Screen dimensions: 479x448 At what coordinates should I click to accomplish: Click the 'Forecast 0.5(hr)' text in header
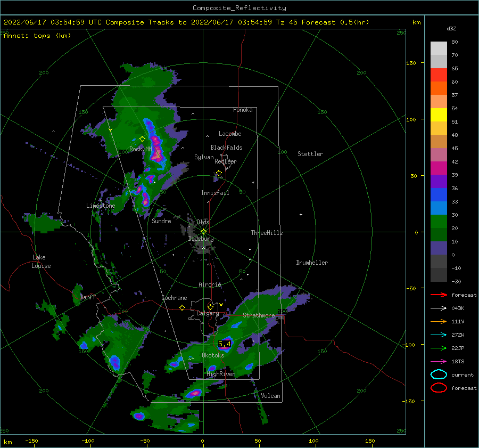coord(335,22)
